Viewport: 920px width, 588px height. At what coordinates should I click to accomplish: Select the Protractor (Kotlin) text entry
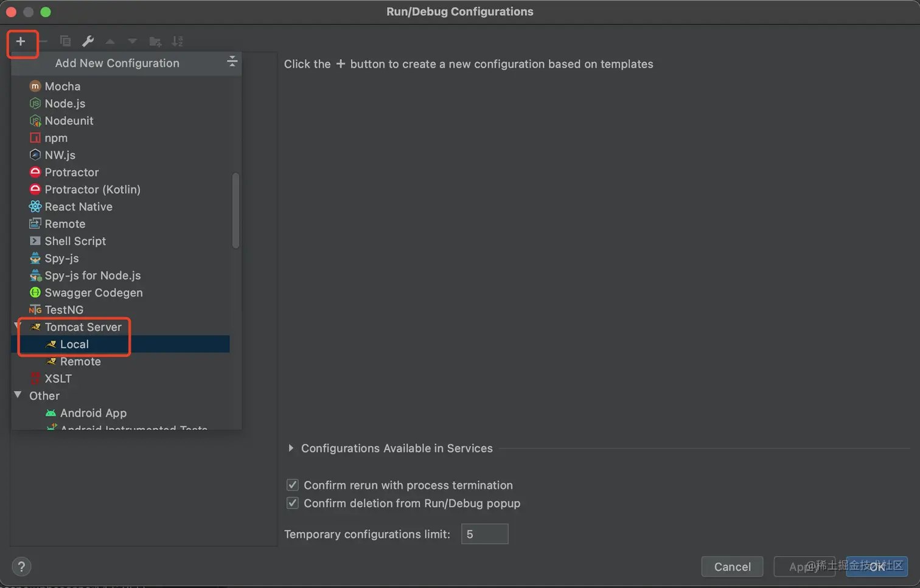tap(92, 190)
